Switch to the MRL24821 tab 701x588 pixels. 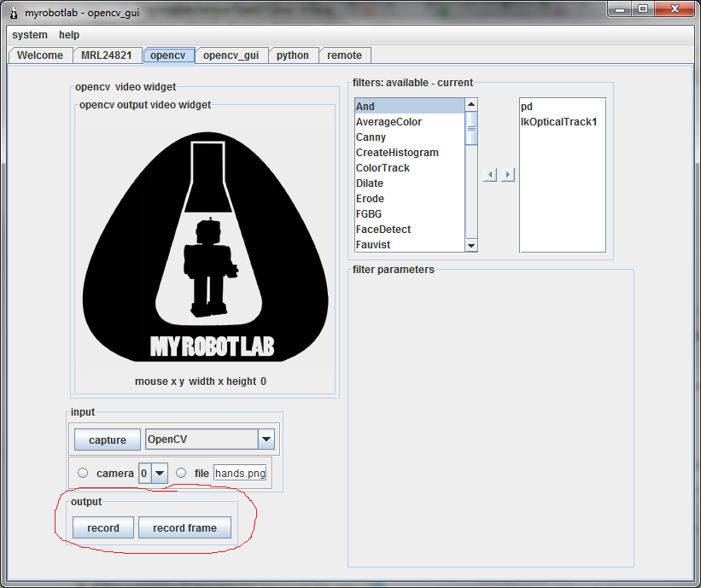click(107, 55)
